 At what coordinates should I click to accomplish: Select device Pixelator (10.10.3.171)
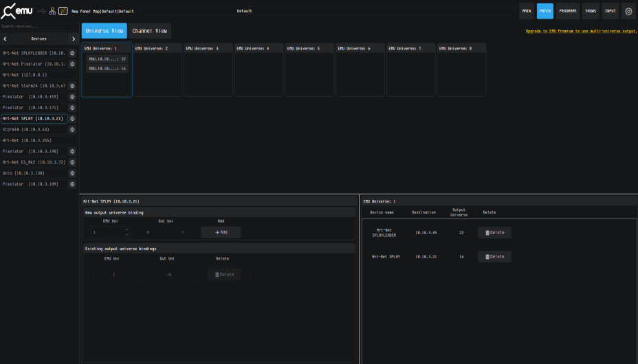pos(34,108)
